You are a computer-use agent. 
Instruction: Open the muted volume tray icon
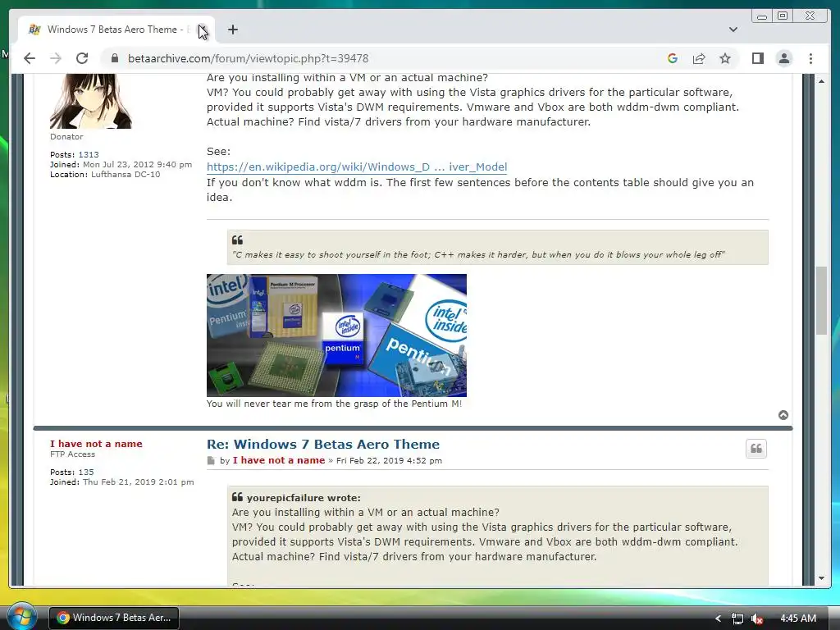pos(757,619)
